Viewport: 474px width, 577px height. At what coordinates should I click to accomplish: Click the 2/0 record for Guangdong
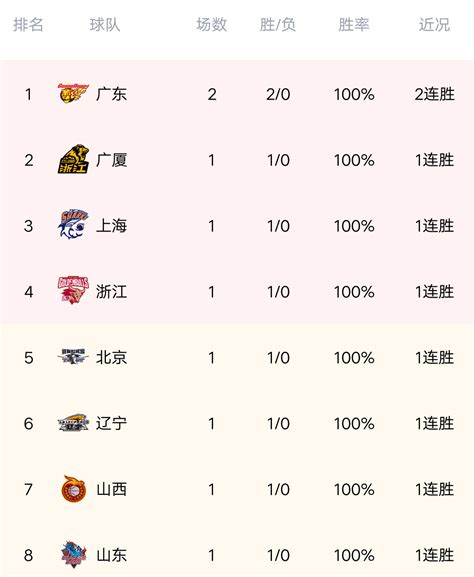(x=278, y=95)
